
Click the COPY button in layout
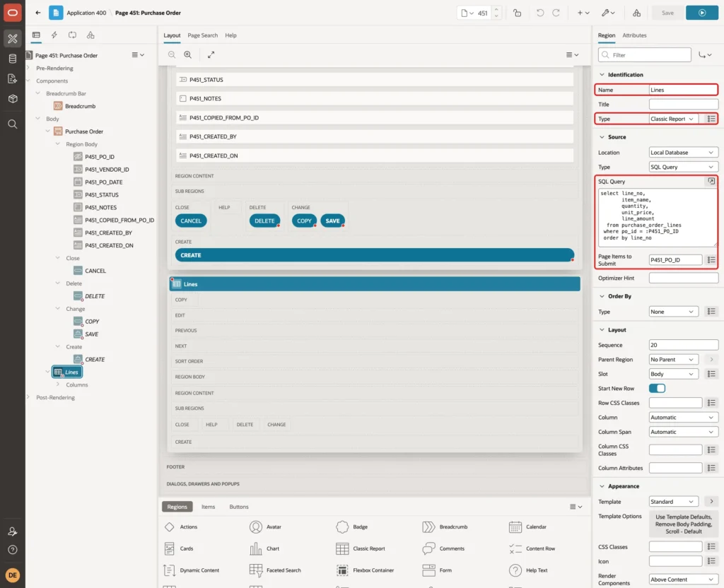[x=304, y=221]
